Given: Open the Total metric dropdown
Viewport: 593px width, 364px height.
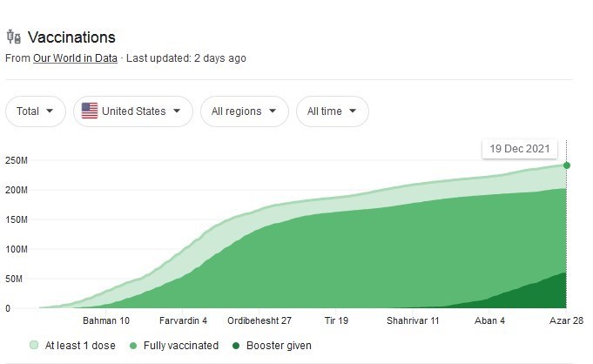Looking at the screenshot, I should 35,111.
